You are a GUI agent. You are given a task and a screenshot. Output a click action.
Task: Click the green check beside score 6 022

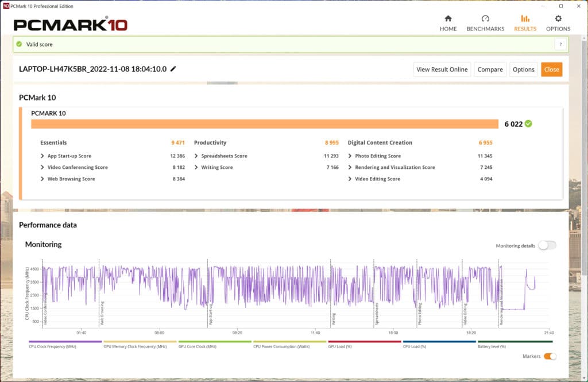click(528, 124)
